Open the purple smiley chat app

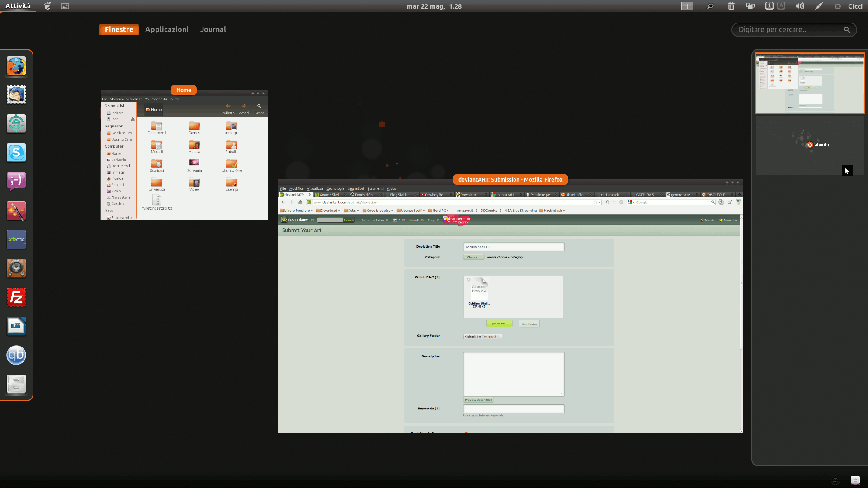click(x=16, y=182)
